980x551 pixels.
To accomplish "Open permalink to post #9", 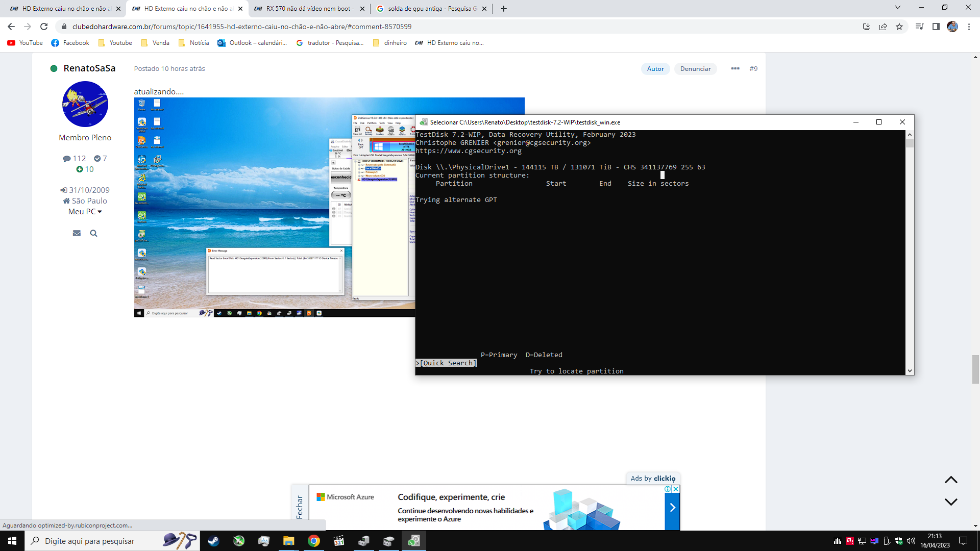I will tap(753, 68).
